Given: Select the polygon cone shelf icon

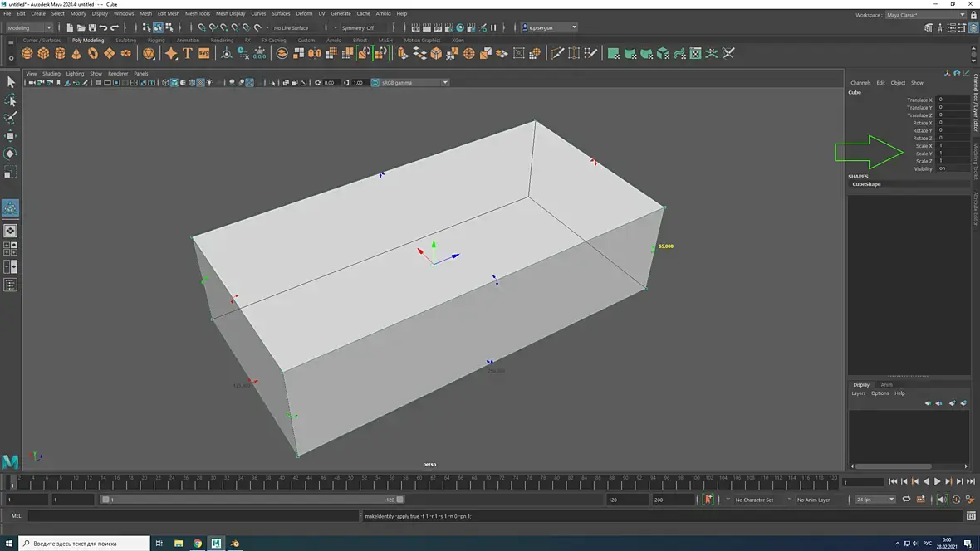Looking at the screenshot, I should click(x=76, y=53).
